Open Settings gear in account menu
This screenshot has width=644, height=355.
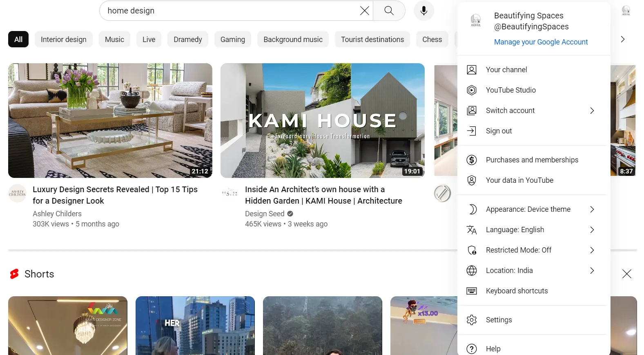472,320
